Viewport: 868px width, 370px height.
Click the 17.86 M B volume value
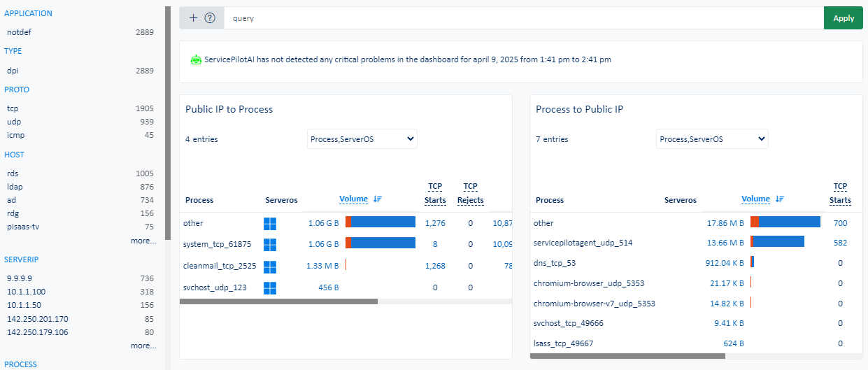click(x=725, y=223)
